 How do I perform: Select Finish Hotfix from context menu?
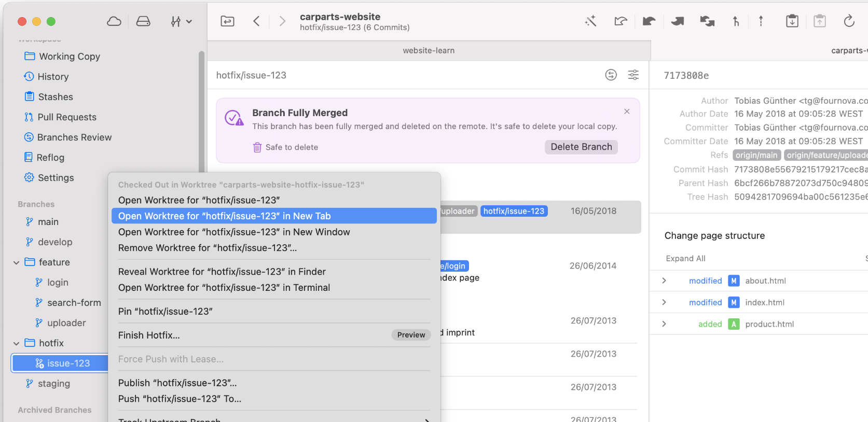[149, 335]
